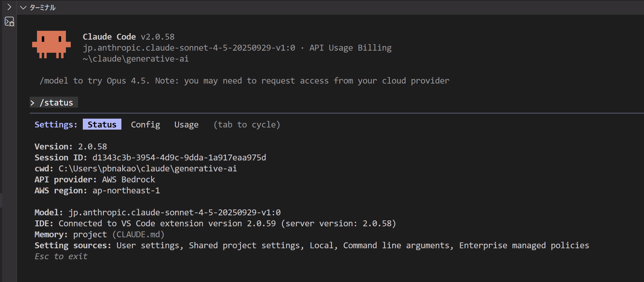Image resolution: width=644 pixels, height=282 pixels.
Task: Click the AWS region value ap-northeast-1
Action: click(126, 190)
